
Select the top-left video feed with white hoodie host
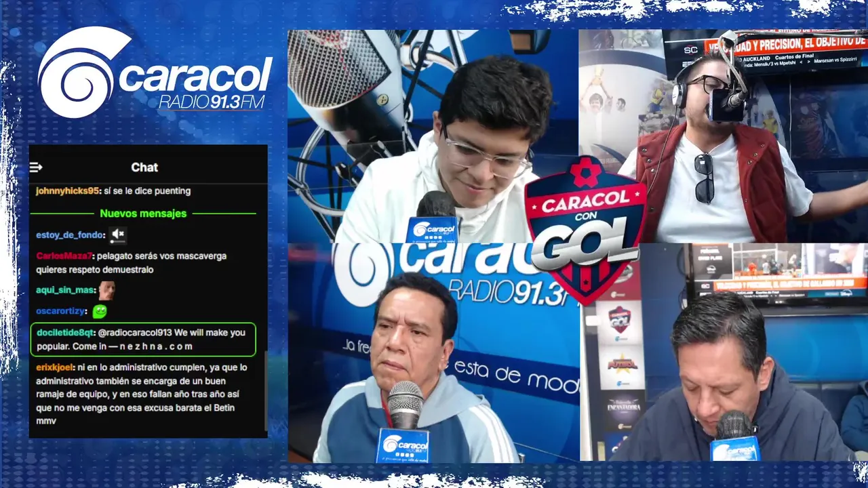pyautogui.click(x=433, y=136)
